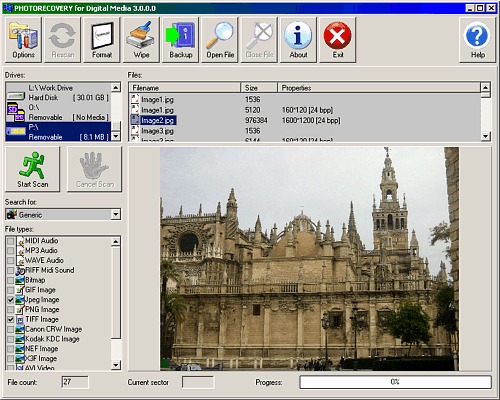Click the Properties column header

[379, 88]
